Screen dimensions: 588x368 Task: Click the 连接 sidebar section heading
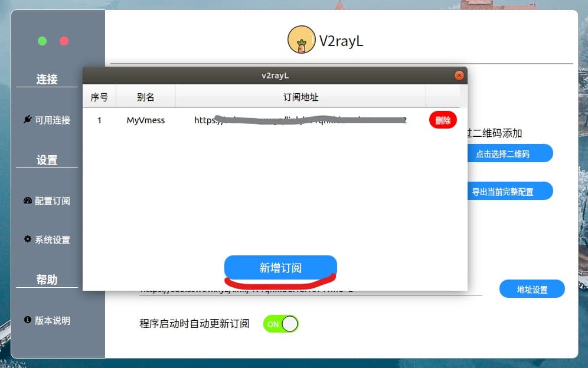point(47,79)
